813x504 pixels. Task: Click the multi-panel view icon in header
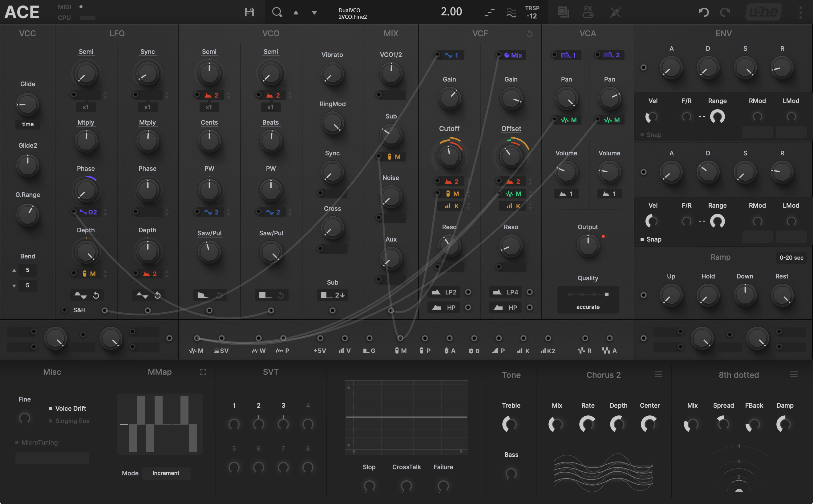pos(564,12)
